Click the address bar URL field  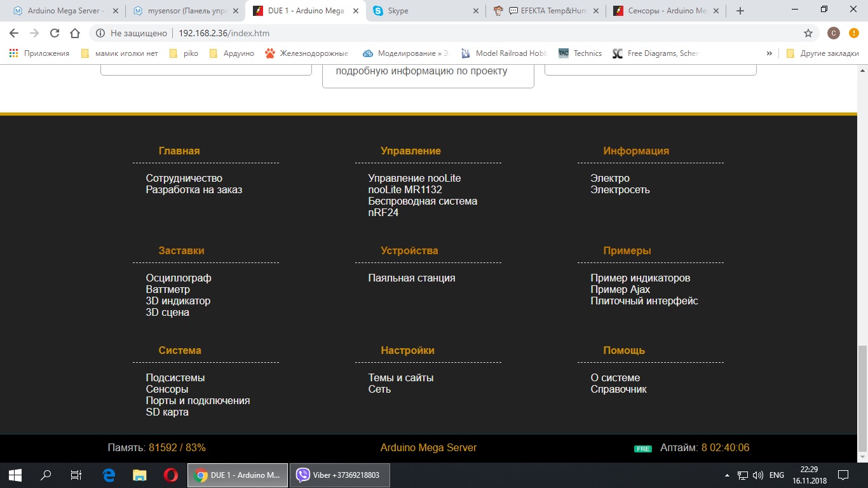(x=445, y=33)
